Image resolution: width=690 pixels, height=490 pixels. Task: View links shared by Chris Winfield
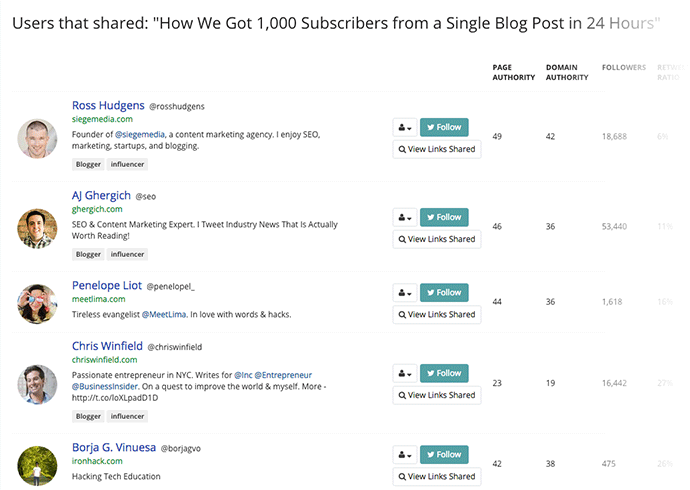click(437, 395)
